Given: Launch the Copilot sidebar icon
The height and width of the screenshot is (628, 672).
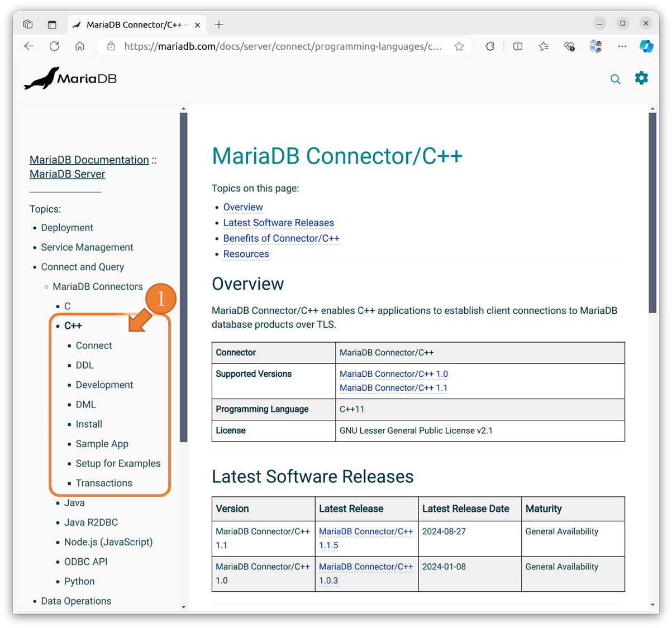Looking at the screenshot, I should [x=646, y=46].
